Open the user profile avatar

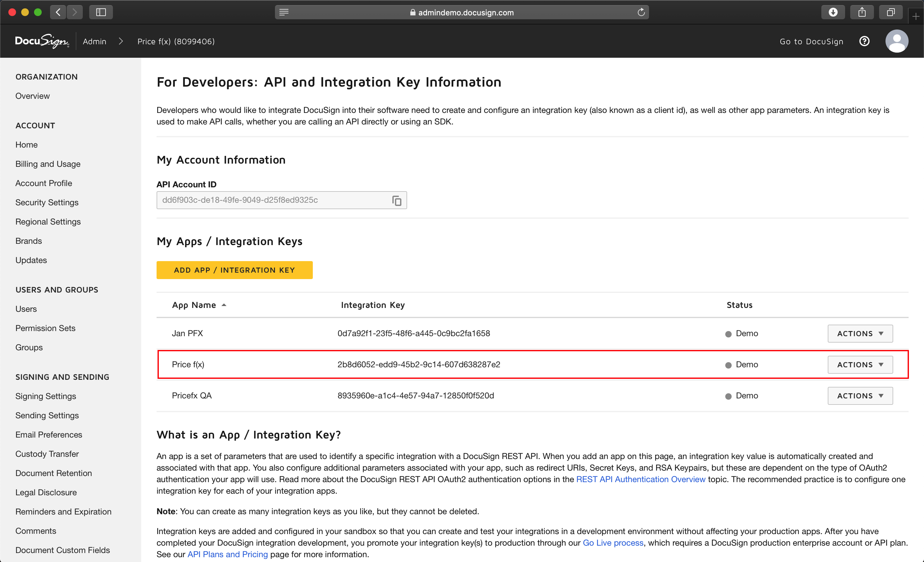coord(896,41)
